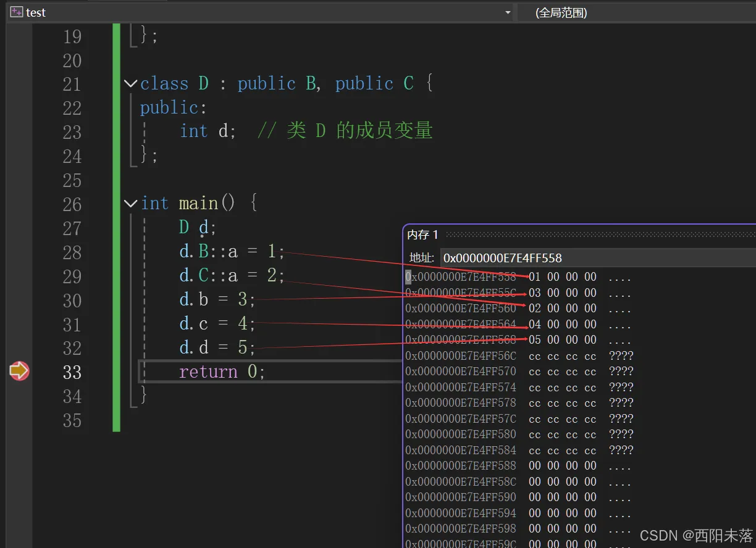Select memory row 0x0000000E7E4FF594
Viewport: 756px width, 548px height.
(518, 513)
